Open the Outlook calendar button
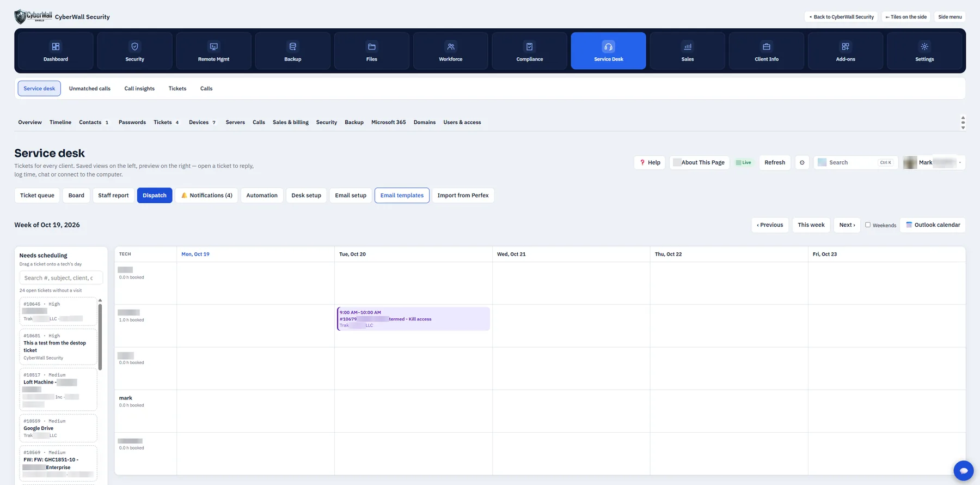The image size is (980, 485). (x=933, y=225)
